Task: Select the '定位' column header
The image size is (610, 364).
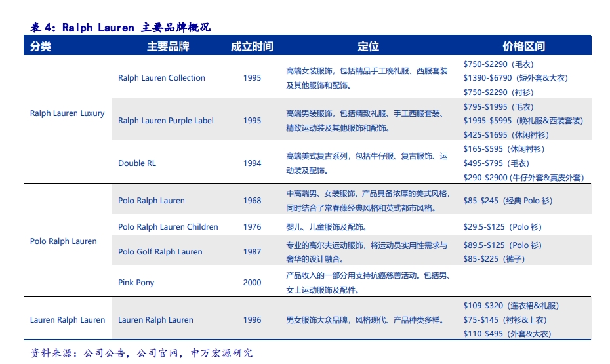Action: (x=368, y=47)
